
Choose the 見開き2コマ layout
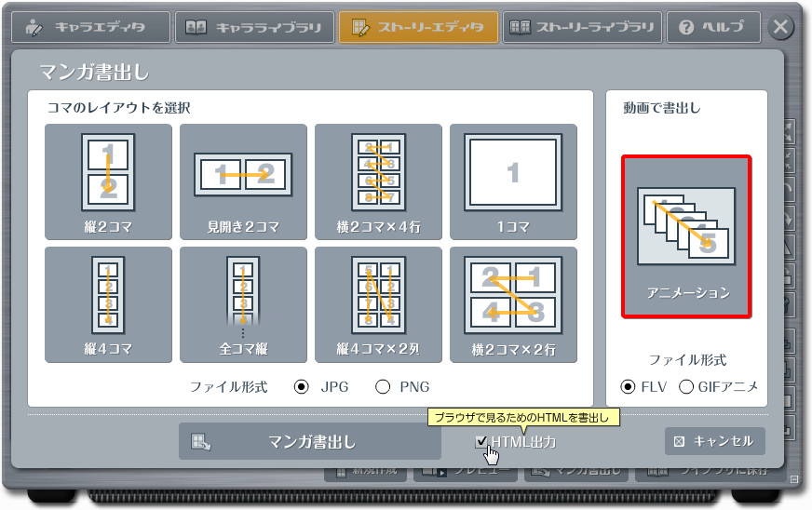pos(243,181)
